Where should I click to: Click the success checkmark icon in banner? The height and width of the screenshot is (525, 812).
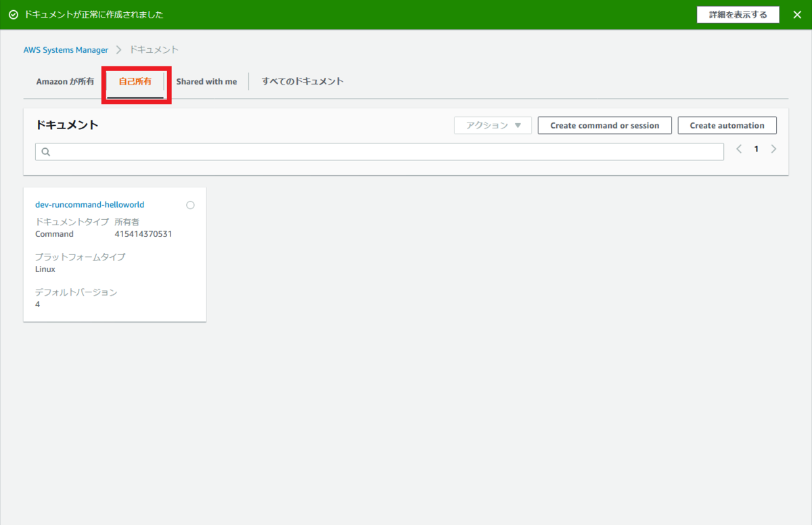(x=14, y=14)
